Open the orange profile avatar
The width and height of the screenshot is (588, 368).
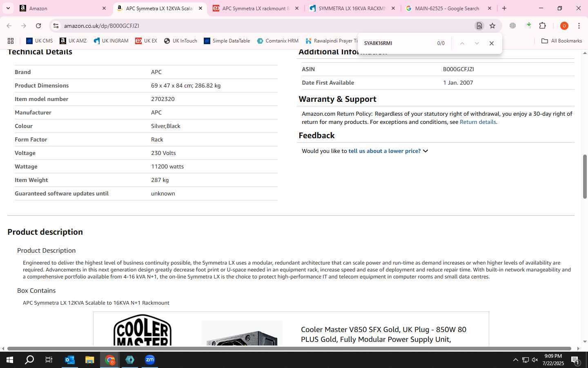tap(564, 26)
